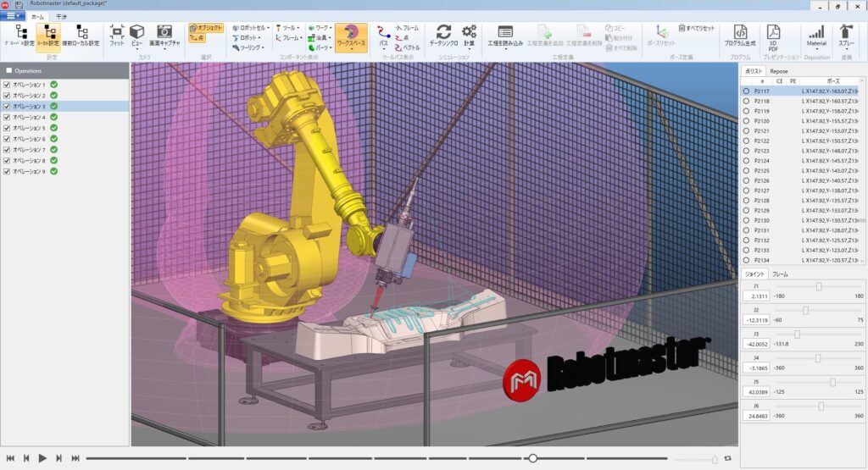Open the screen capture camera tool

coord(164,36)
